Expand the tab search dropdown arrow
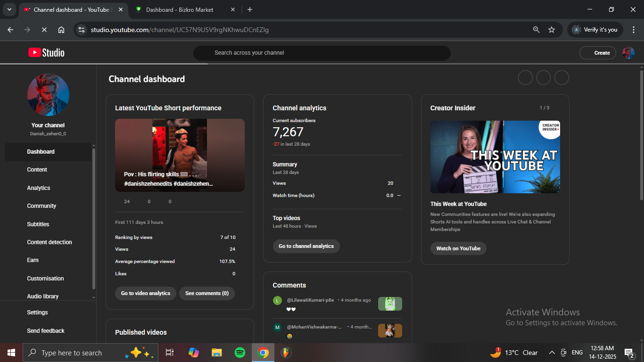The height and width of the screenshot is (362, 644). click(x=9, y=9)
